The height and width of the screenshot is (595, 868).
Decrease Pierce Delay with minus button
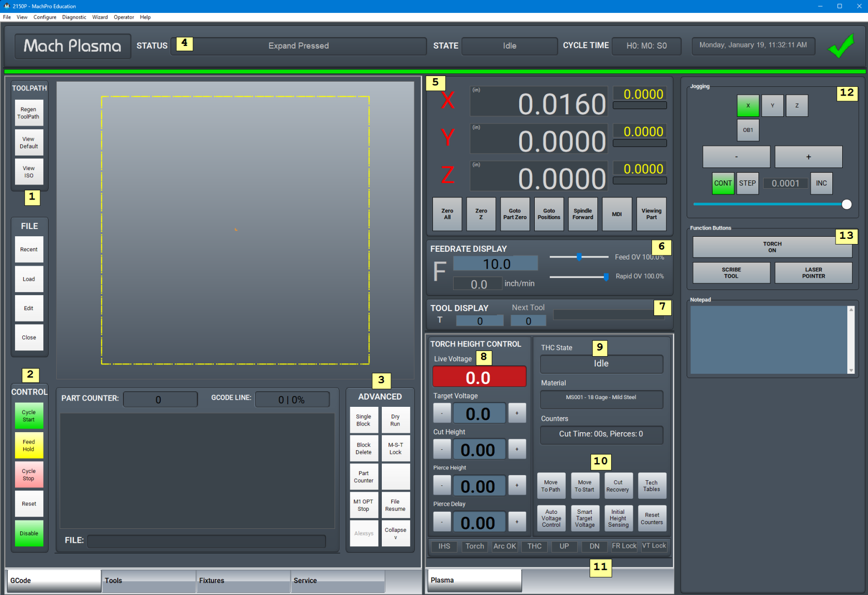(442, 522)
